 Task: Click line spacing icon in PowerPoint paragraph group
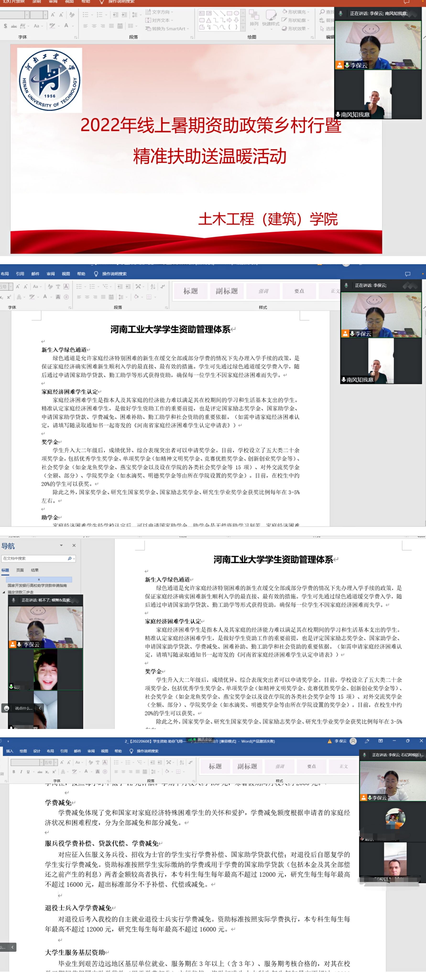pyautogui.click(x=135, y=15)
